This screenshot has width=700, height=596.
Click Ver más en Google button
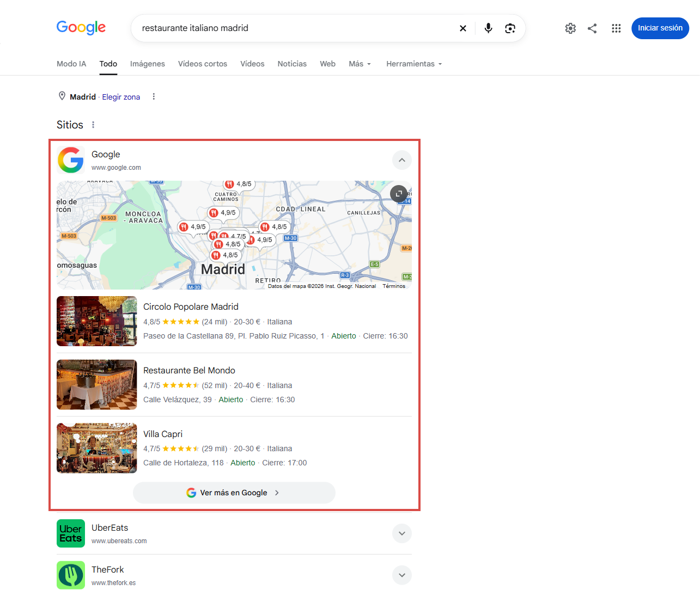[x=234, y=493]
